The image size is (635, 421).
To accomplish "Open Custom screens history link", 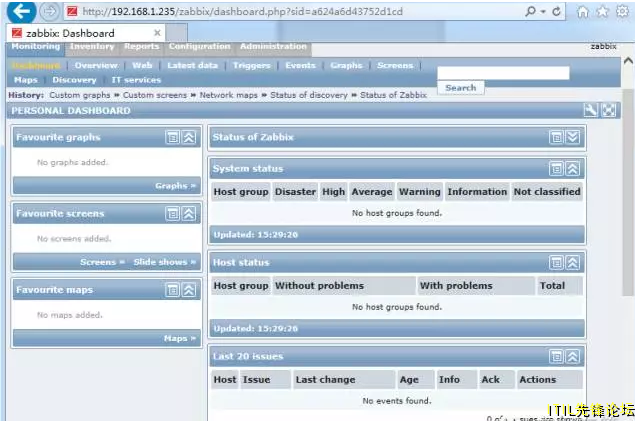I will click(x=155, y=95).
